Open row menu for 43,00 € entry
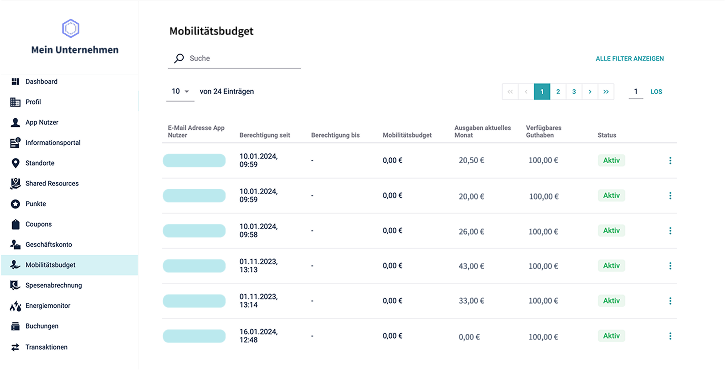The image size is (725, 371). coord(670,266)
